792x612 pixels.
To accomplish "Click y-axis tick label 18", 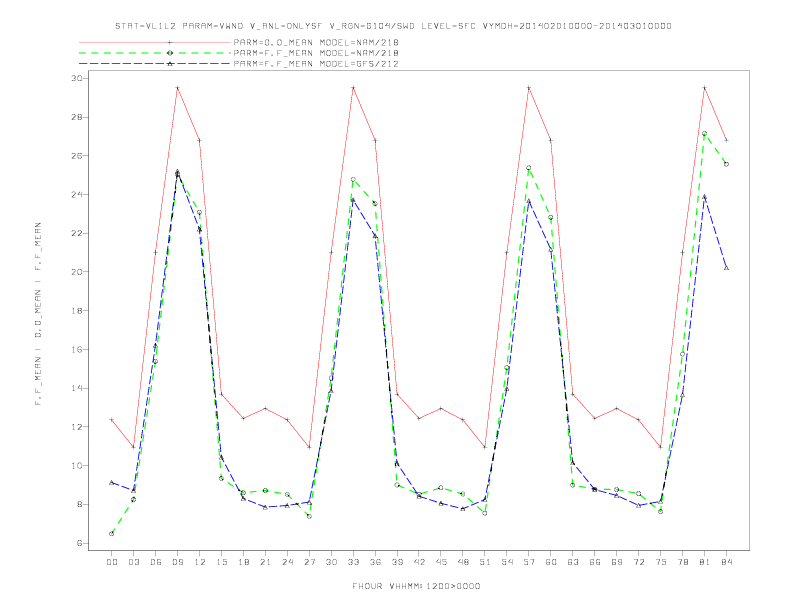I will click(77, 311).
